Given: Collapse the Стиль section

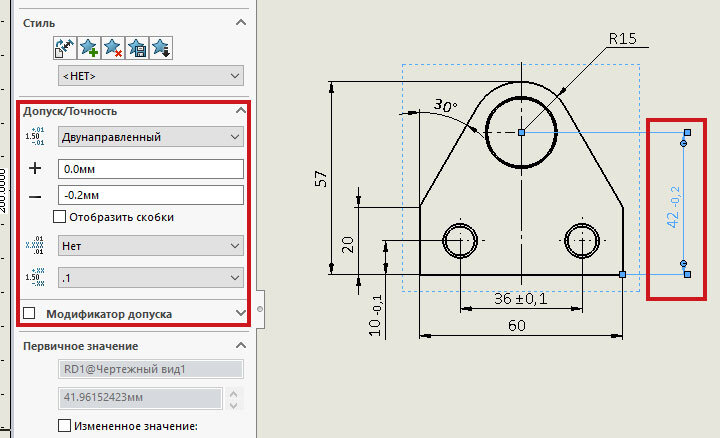Looking at the screenshot, I should pos(241,22).
